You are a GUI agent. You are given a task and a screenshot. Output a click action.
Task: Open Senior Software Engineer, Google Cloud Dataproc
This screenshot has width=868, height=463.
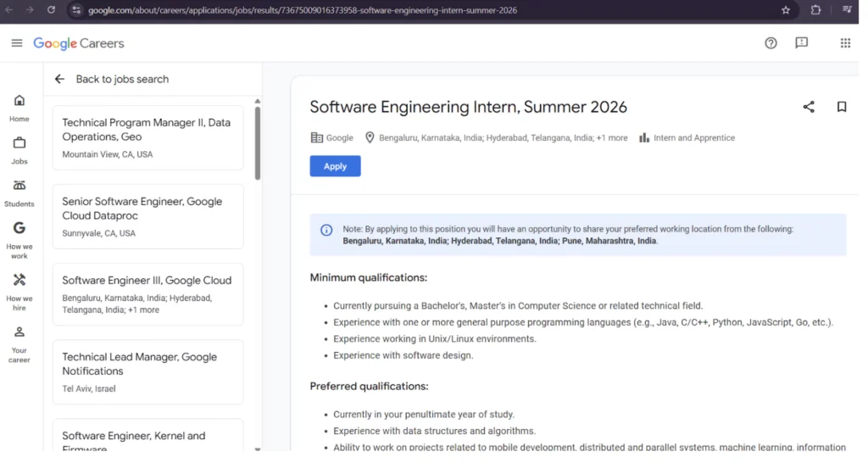[147, 216]
